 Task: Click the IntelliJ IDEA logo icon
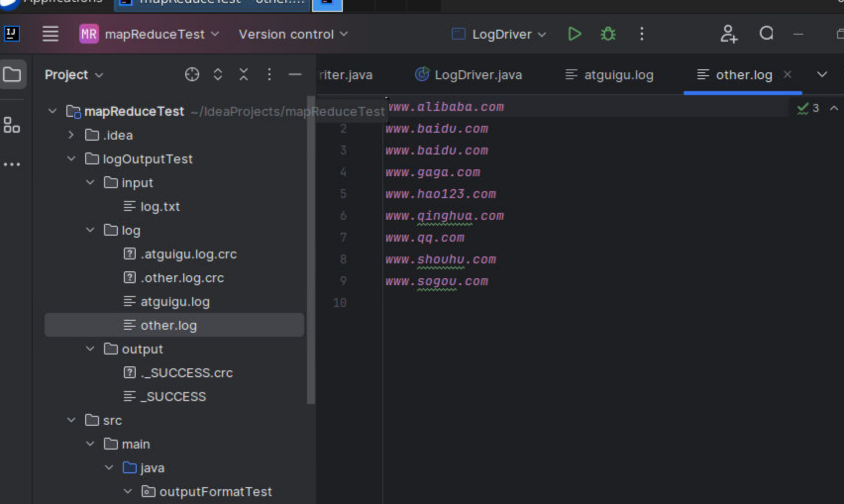pyautogui.click(x=12, y=34)
